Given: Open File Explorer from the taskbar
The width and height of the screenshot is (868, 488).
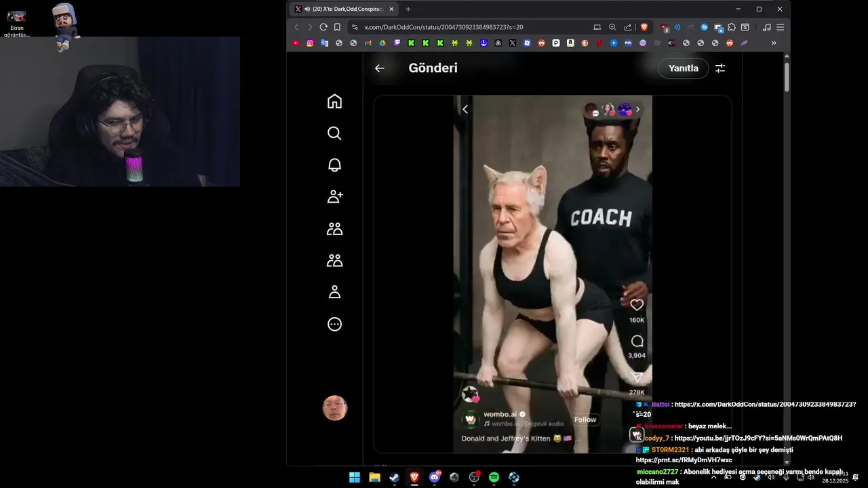Looking at the screenshot, I should click(x=374, y=477).
